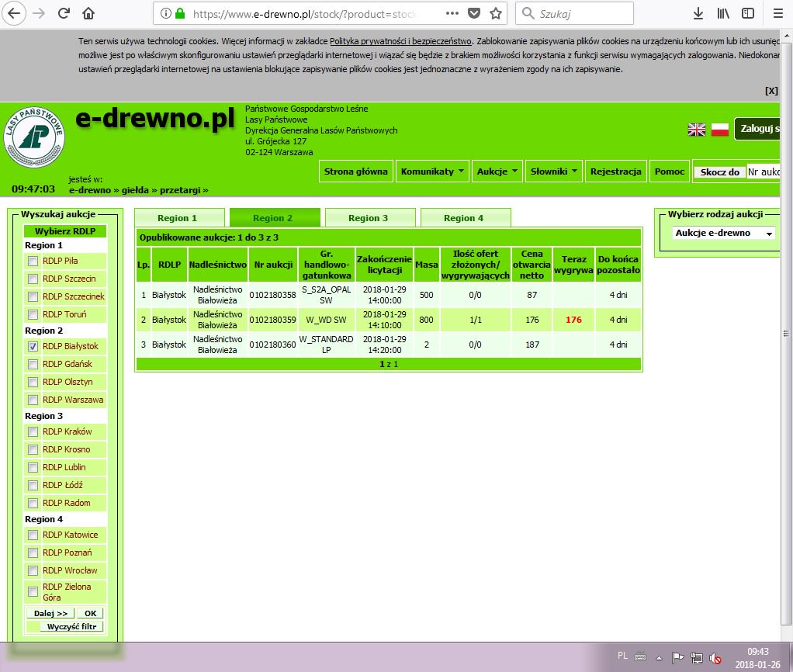Check the RDLP Kraków checkbox
This screenshot has width=793, height=672.
pyautogui.click(x=33, y=431)
